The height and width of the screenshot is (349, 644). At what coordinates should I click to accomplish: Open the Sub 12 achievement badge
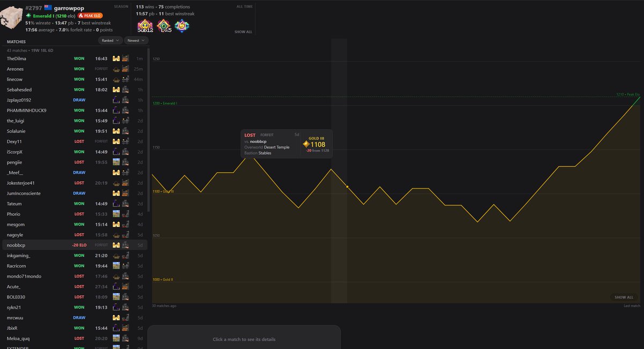tap(144, 26)
